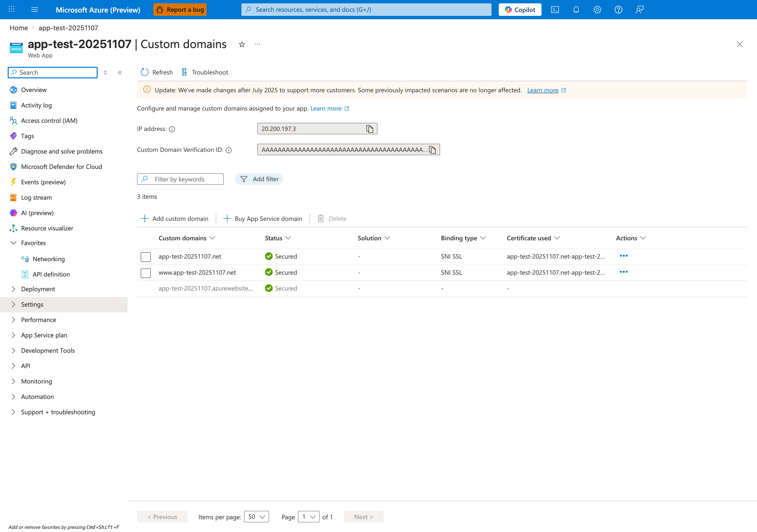Toggle expand/collapse all menu groups icon
This screenshot has height=532, width=757.
click(x=105, y=73)
